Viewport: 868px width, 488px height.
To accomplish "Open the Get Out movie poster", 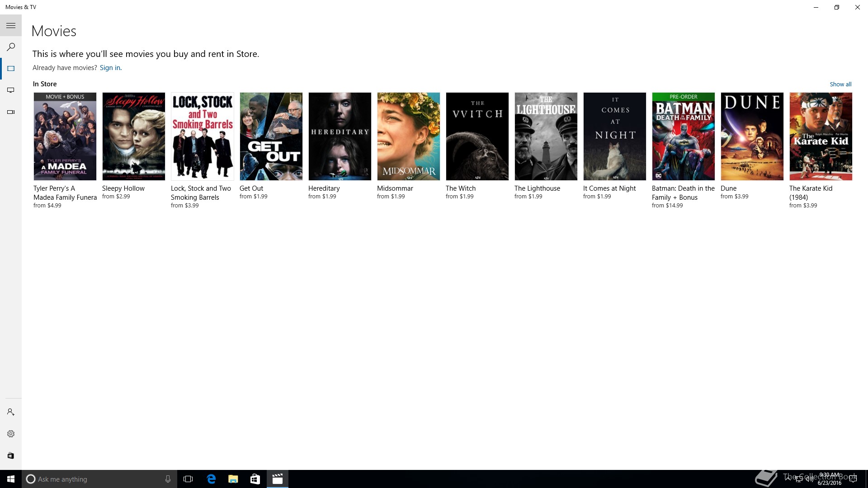I will tap(271, 136).
